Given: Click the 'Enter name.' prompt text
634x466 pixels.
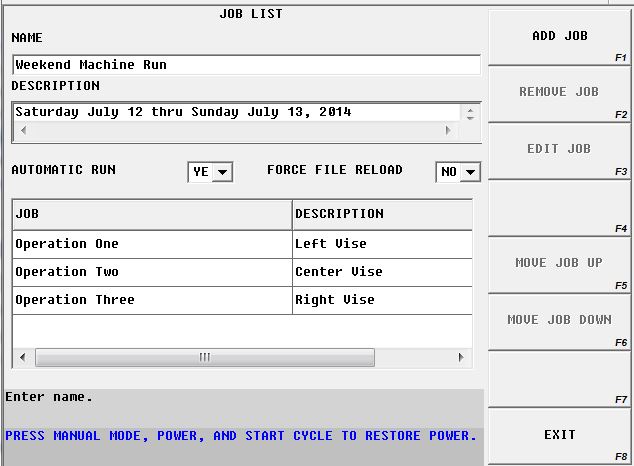Looking at the screenshot, I should pyautogui.click(x=49, y=397).
